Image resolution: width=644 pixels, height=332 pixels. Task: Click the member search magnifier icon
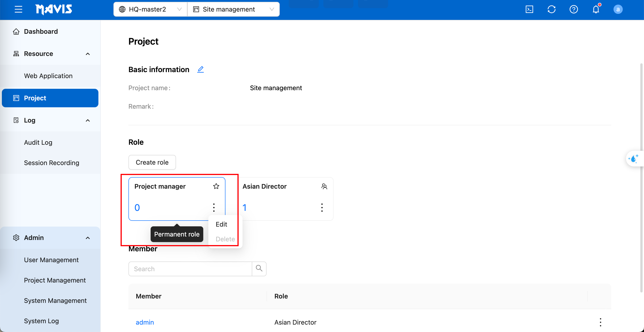pyautogui.click(x=259, y=268)
